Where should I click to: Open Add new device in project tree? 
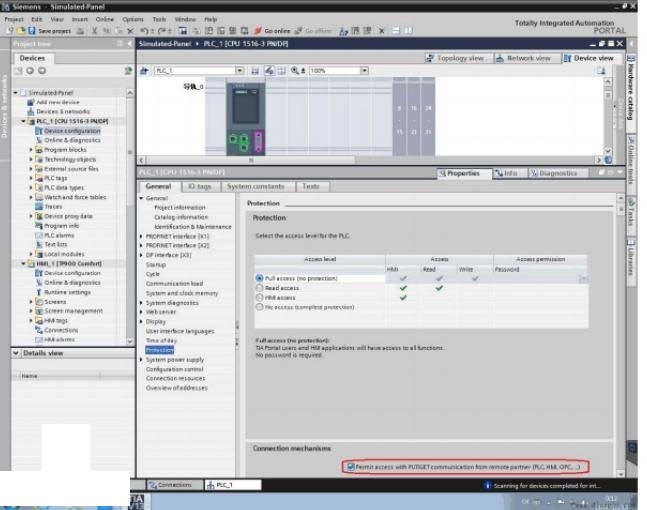tap(56, 102)
